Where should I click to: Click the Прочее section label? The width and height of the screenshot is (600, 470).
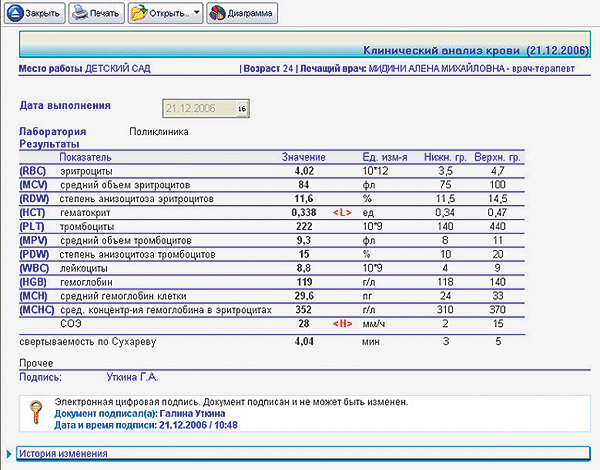[36, 363]
